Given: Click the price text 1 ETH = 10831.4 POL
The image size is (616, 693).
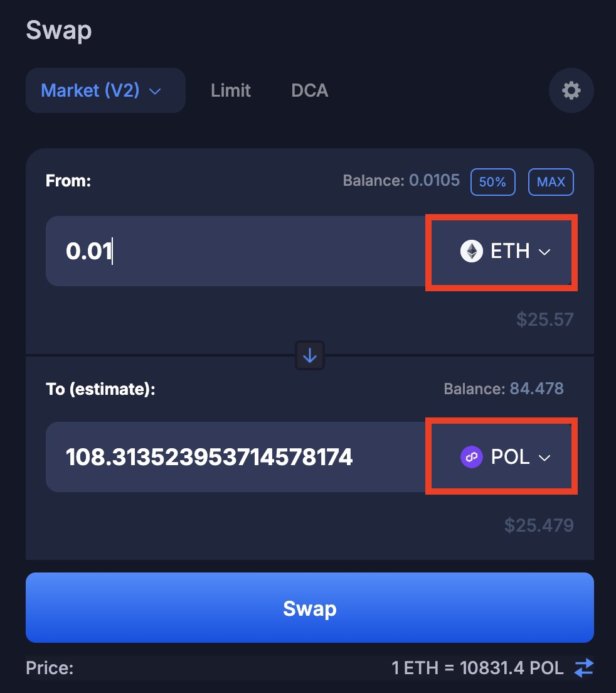Looking at the screenshot, I should coord(477,668).
